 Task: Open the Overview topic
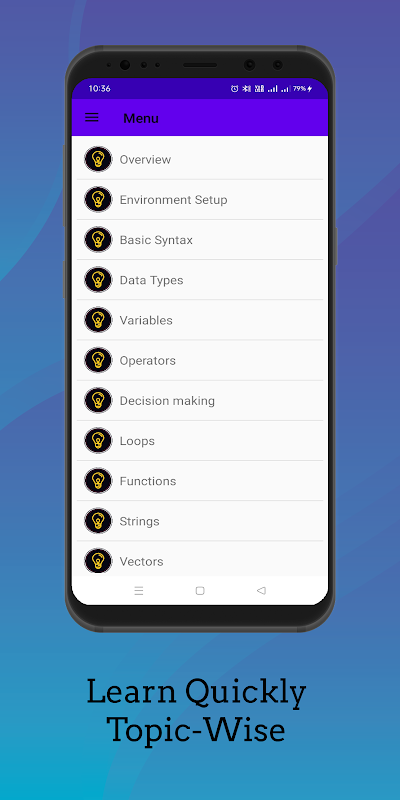point(200,159)
